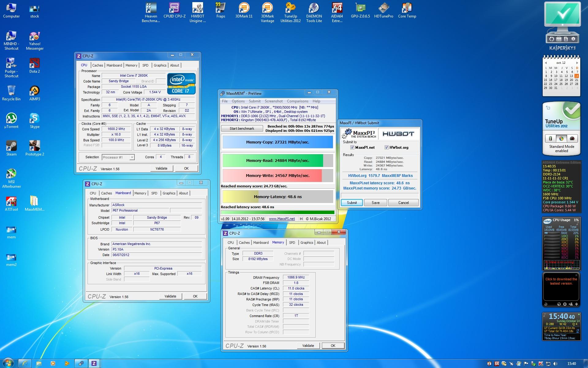Click the Show Desktop button beside the clock
The height and width of the screenshot is (368, 588).
pos(586,363)
